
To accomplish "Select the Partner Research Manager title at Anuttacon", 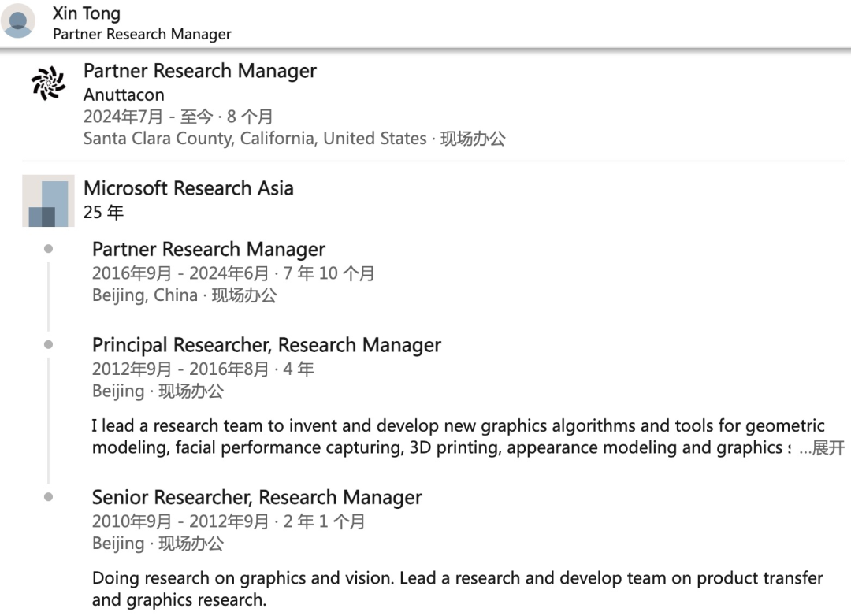I will (x=199, y=71).
